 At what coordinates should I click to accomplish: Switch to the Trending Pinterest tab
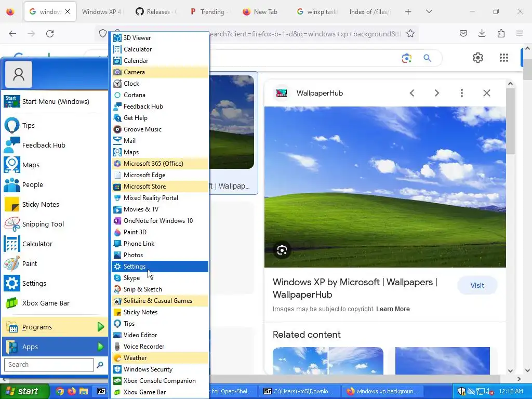click(211, 11)
